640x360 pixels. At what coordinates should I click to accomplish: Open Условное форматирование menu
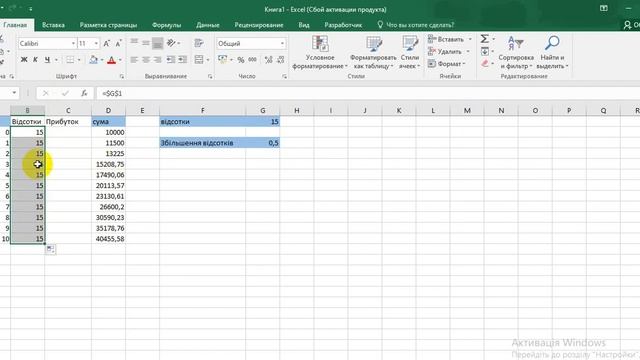(320, 52)
